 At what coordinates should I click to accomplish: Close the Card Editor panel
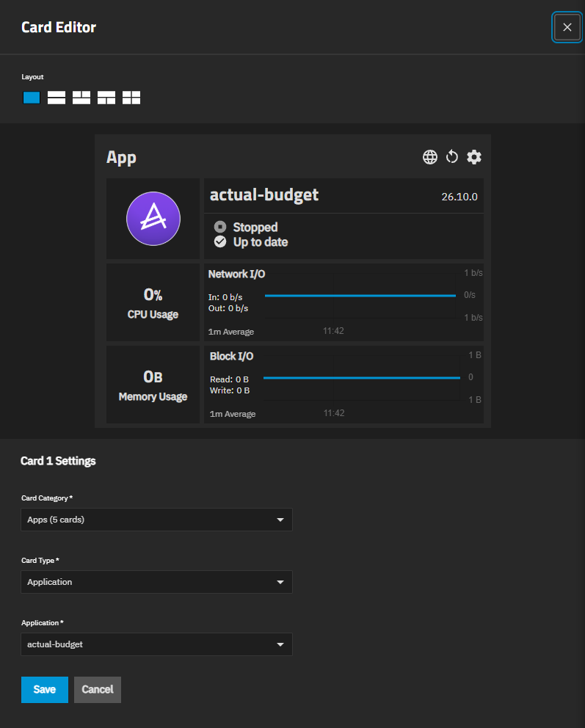(x=567, y=27)
